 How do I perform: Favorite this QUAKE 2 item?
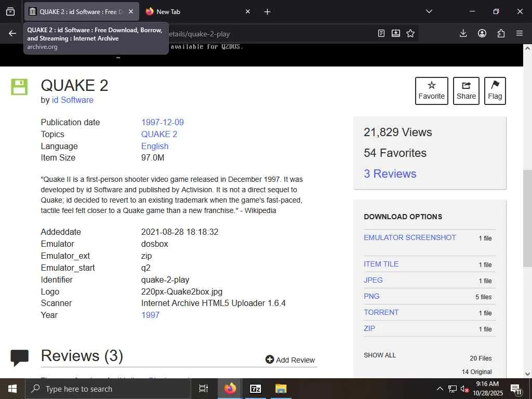click(x=432, y=90)
